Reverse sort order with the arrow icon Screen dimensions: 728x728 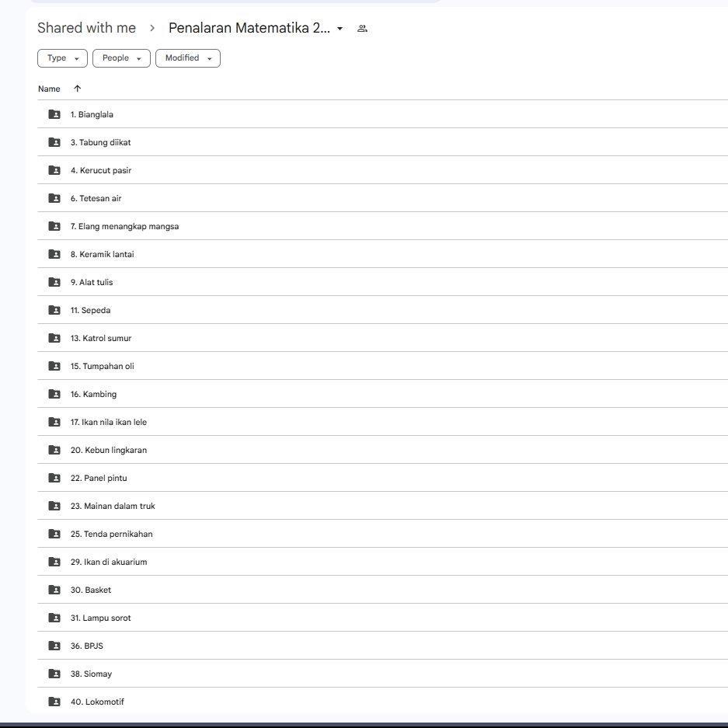click(x=78, y=89)
